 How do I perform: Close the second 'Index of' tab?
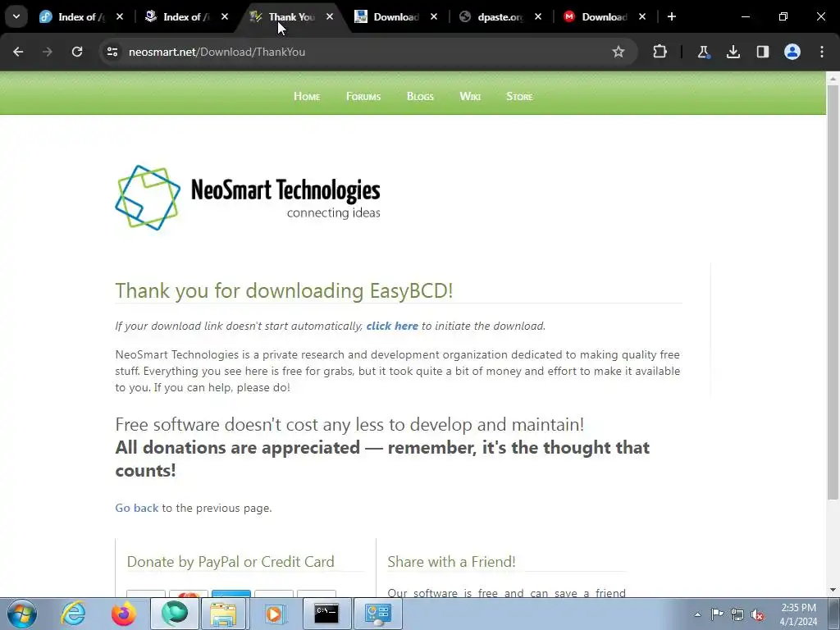point(225,16)
